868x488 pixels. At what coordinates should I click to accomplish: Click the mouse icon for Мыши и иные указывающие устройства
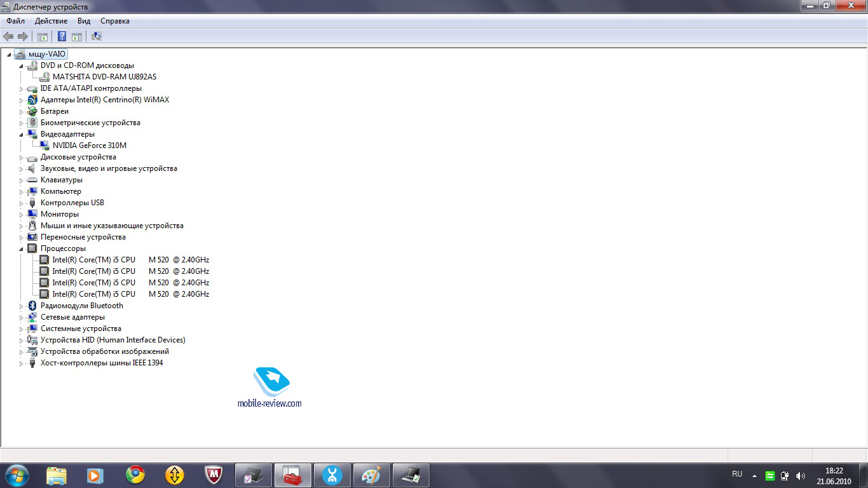(x=32, y=226)
